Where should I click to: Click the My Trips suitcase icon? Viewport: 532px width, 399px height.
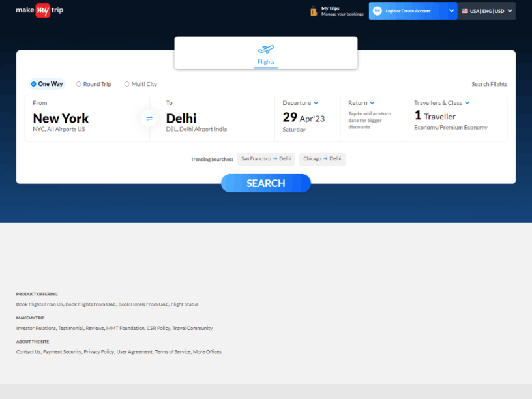coord(314,11)
